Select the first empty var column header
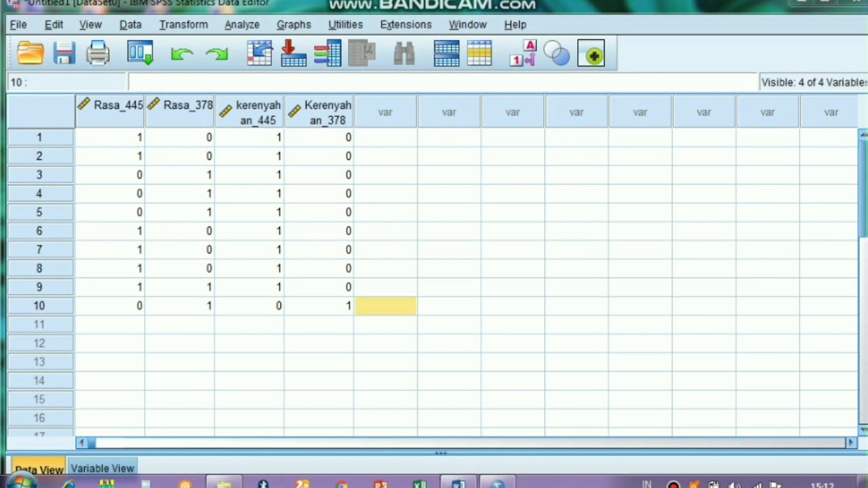 pyautogui.click(x=385, y=112)
